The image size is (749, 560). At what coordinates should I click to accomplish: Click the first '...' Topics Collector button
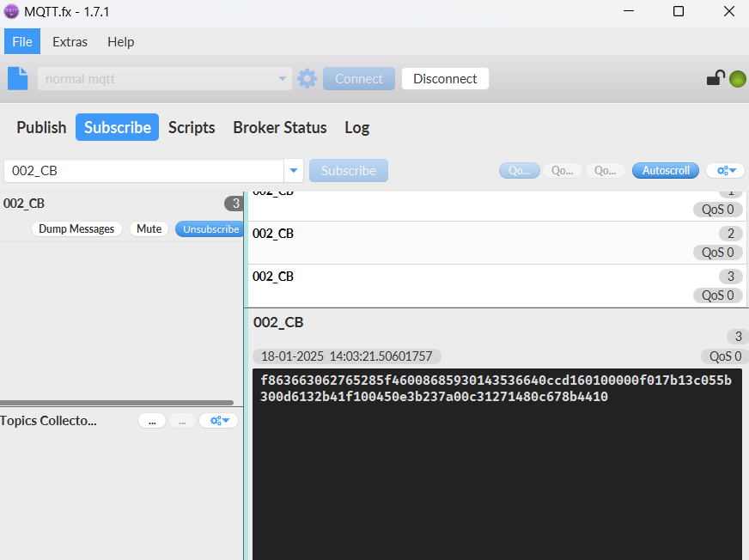pyautogui.click(x=152, y=421)
